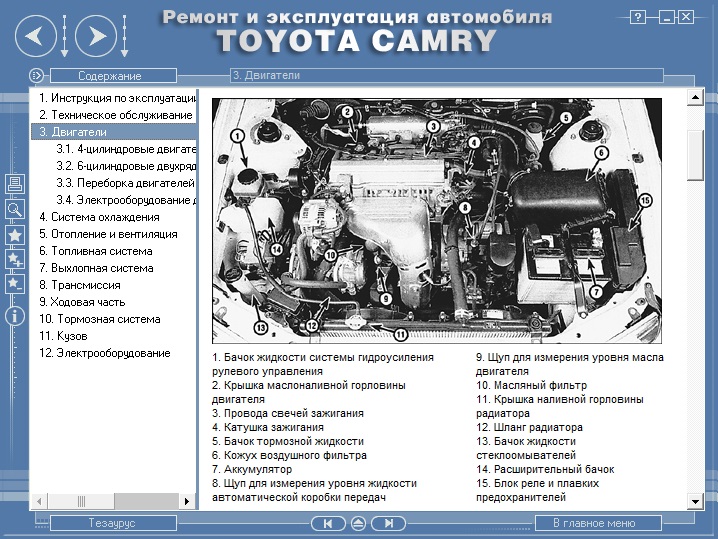718x539 pixels.
Task: Click the engine compartment photo
Action: [437, 220]
